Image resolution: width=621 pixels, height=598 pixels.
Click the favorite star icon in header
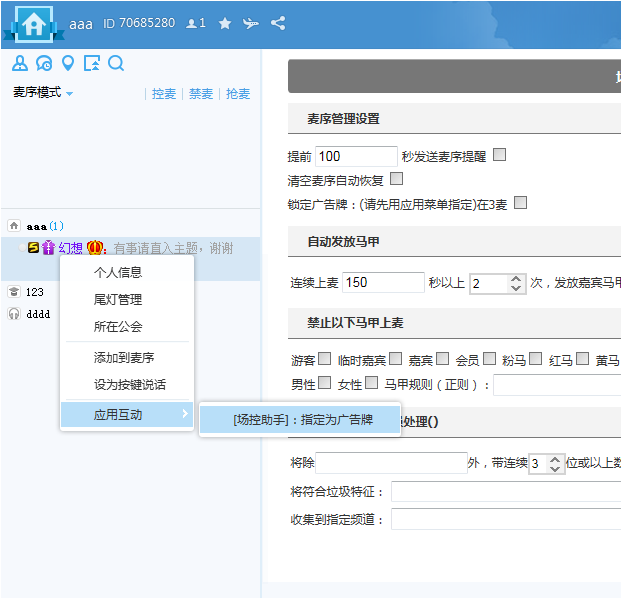coord(225,23)
